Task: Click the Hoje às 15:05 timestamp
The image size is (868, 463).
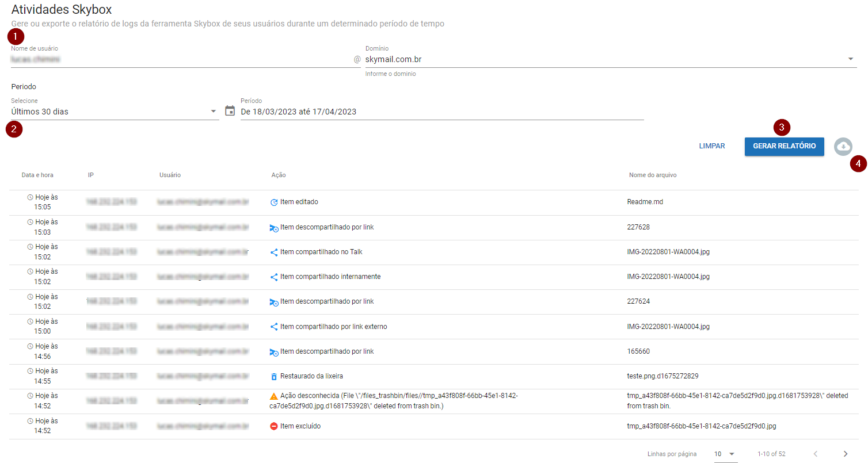Action: coord(43,202)
